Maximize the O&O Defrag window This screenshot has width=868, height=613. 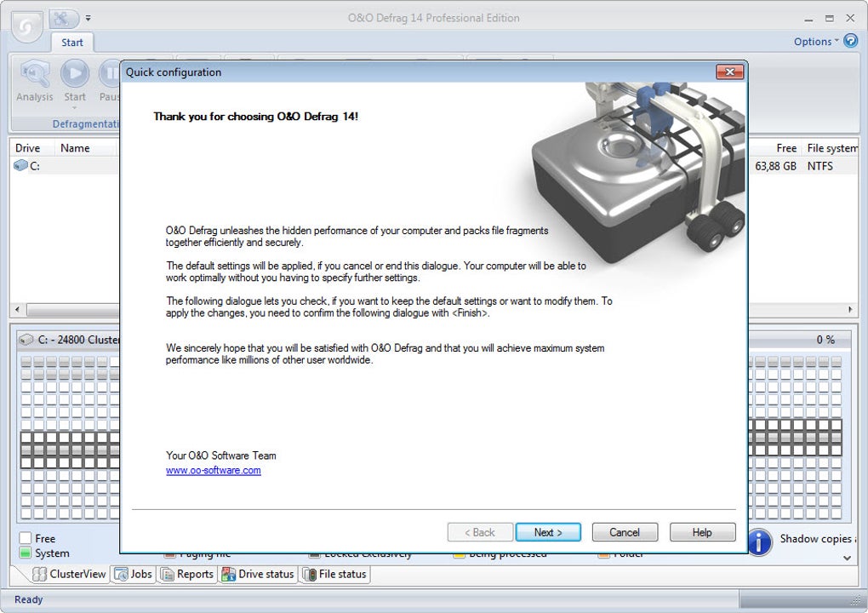pos(829,18)
